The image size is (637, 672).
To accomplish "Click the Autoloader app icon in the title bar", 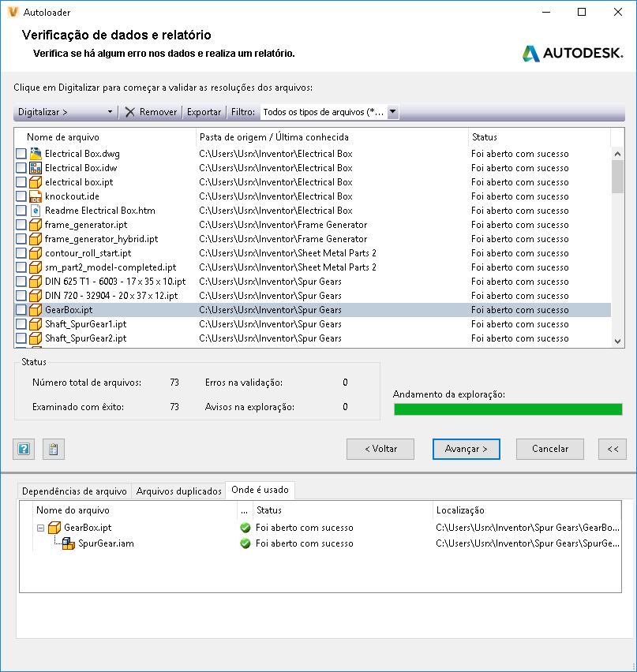I will pyautogui.click(x=13, y=12).
